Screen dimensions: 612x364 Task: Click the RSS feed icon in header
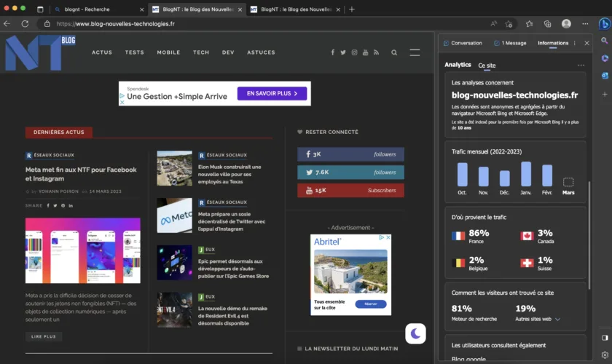click(x=376, y=52)
